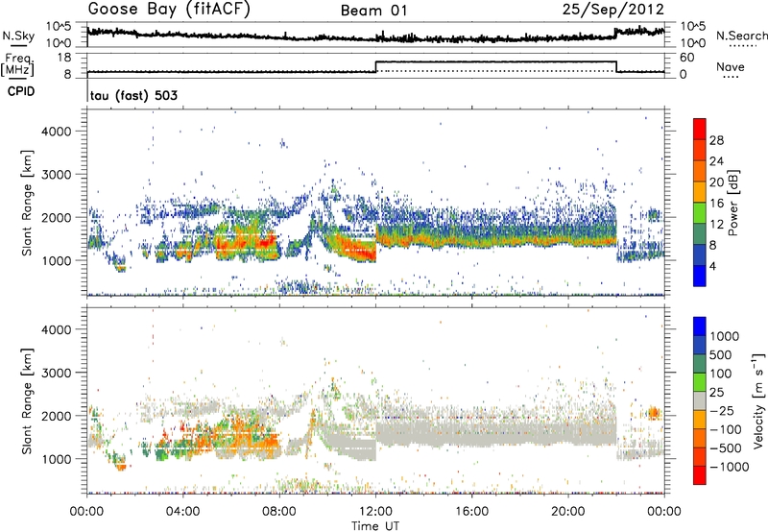Image resolution: width=768 pixels, height=532 pixels.
Task: Click the date "25/Sep/2012"
Action: 612,10
